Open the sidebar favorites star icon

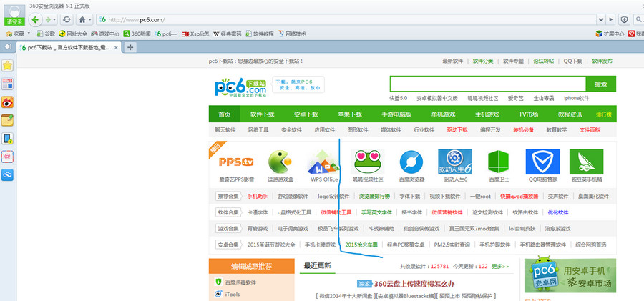tap(7, 66)
